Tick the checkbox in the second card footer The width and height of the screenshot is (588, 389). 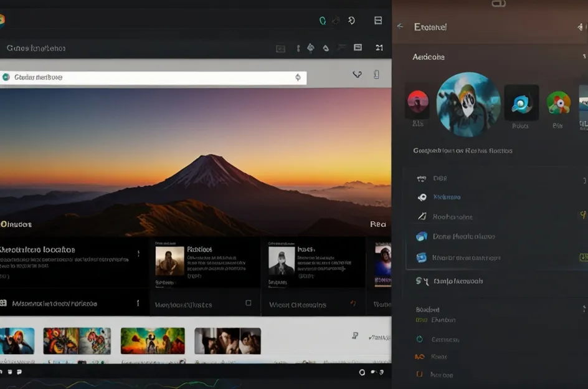tap(249, 304)
